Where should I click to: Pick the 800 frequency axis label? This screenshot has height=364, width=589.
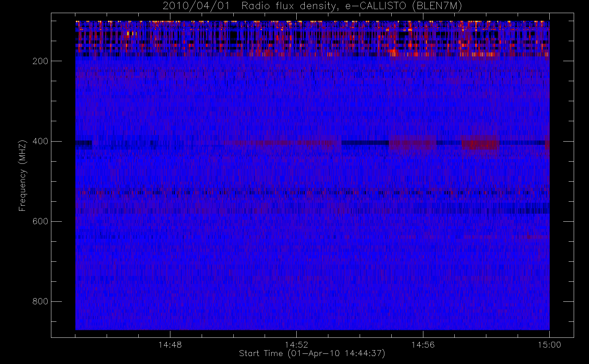pyautogui.click(x=40, y=301)
